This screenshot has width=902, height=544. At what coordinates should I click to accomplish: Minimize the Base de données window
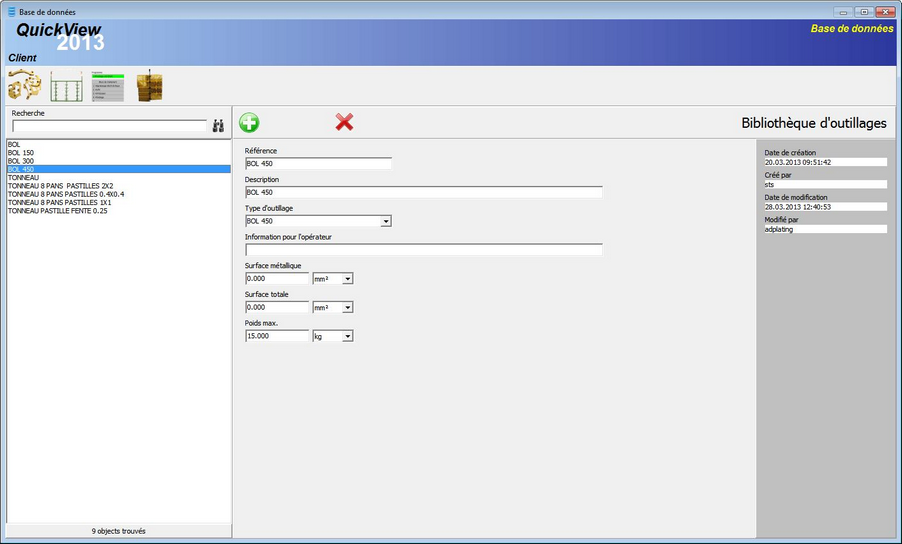(x=843, y=12)
